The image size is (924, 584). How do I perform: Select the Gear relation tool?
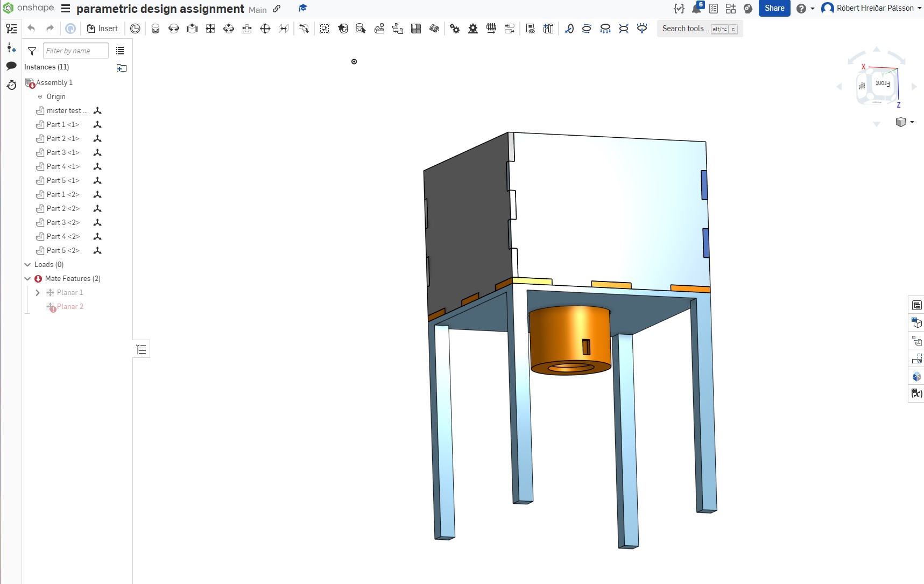(455, 29)
